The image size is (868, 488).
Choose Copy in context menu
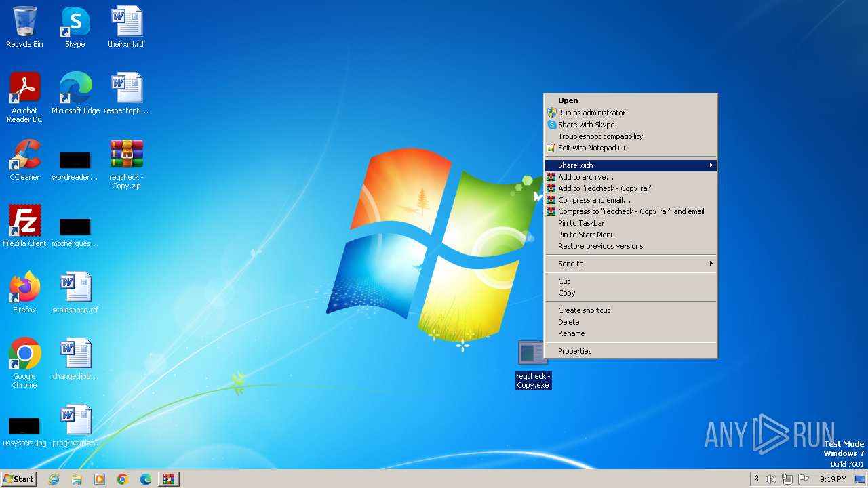pyautogui.click(x=631, y=293)
